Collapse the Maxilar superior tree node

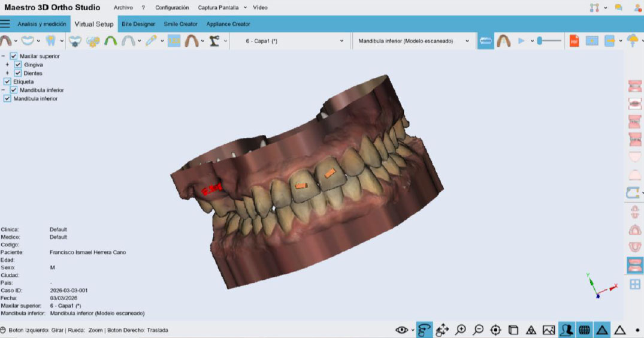3,56
